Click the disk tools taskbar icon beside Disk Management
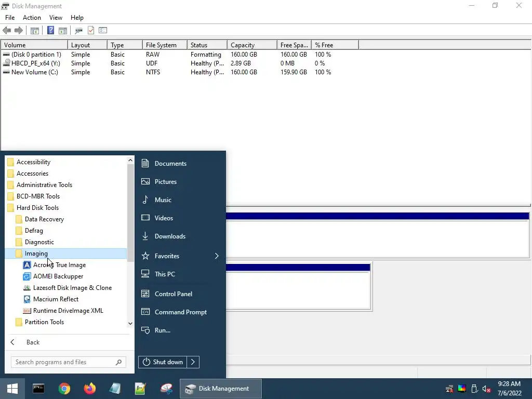532x399 pixels. click(166, 389)
